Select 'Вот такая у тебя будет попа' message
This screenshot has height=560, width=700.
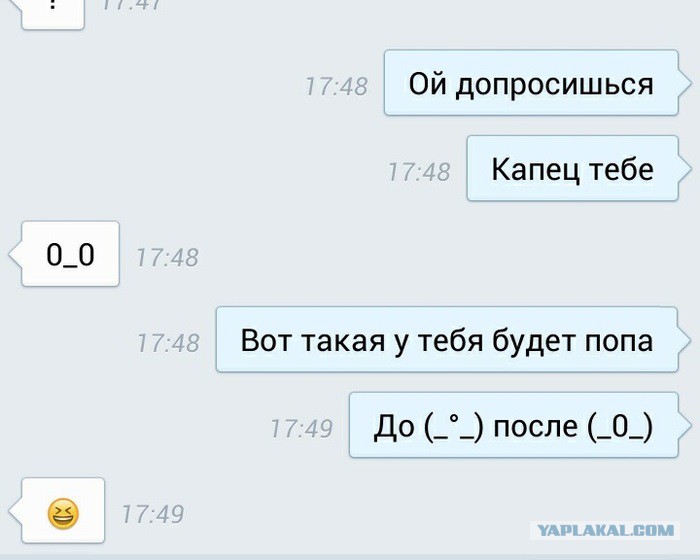[447, 339]
